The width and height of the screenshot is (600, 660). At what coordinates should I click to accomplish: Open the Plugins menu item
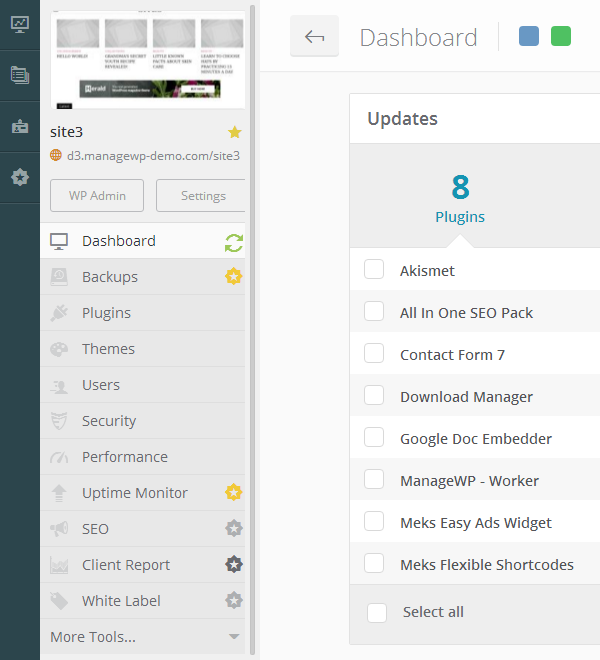click(x=143, y=313)
